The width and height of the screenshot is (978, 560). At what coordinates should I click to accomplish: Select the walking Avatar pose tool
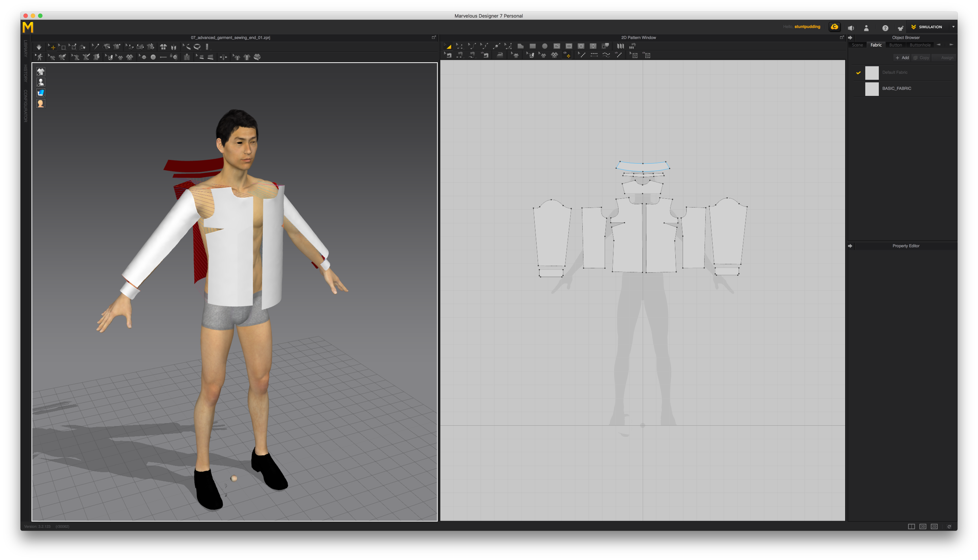(x=39, y=57)
